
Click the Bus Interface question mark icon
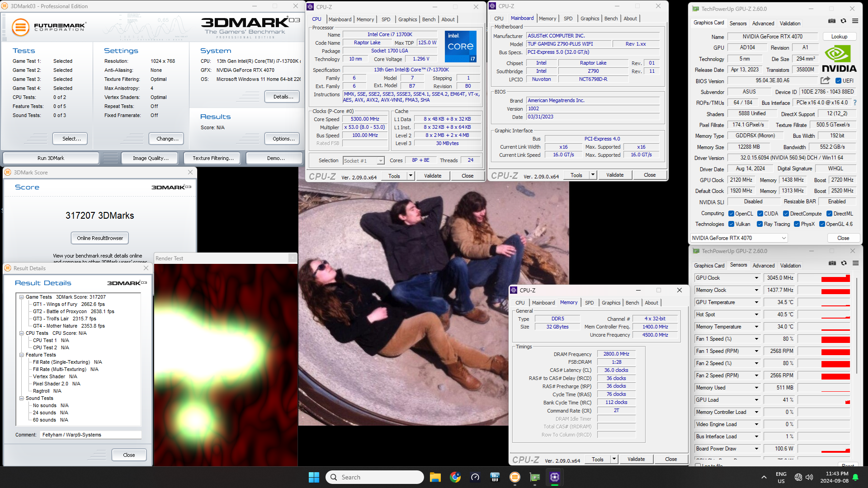pos(855,103)
